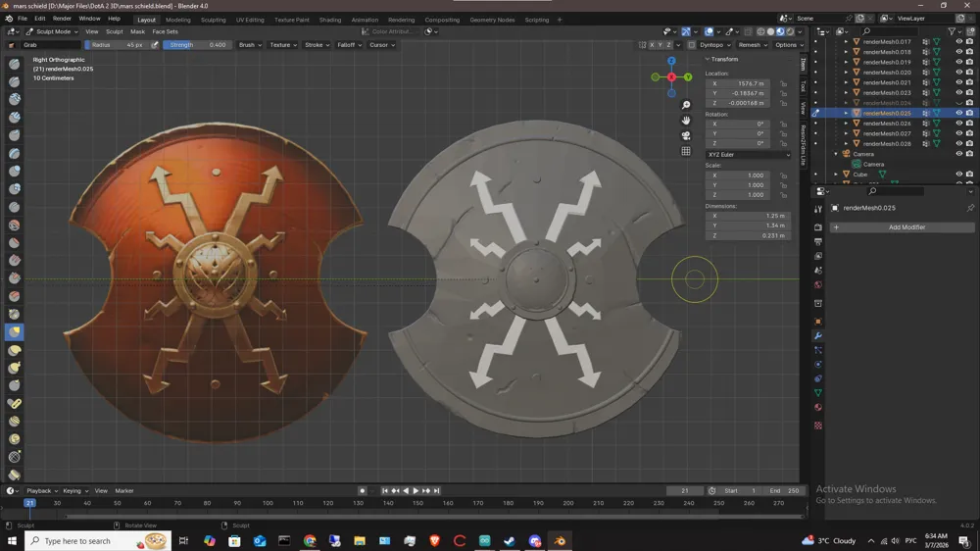
Task: Toggle camera view with the camera gizmo
Action: [x=686, y=135]
